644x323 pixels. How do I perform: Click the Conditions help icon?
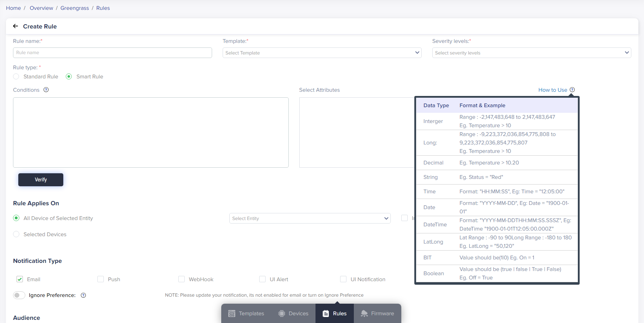[x=46, y=90]
